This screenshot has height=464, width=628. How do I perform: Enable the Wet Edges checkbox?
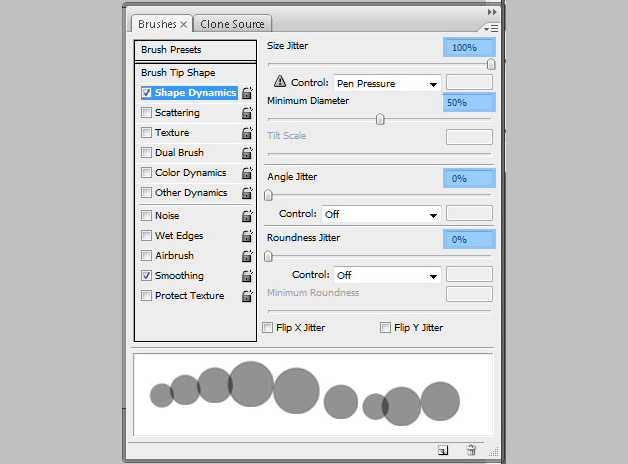[x=147, y=235]
